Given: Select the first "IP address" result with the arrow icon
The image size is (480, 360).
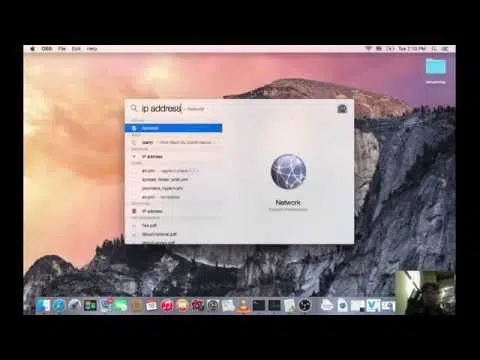Looking at the screenshot, I should [173, 156].
